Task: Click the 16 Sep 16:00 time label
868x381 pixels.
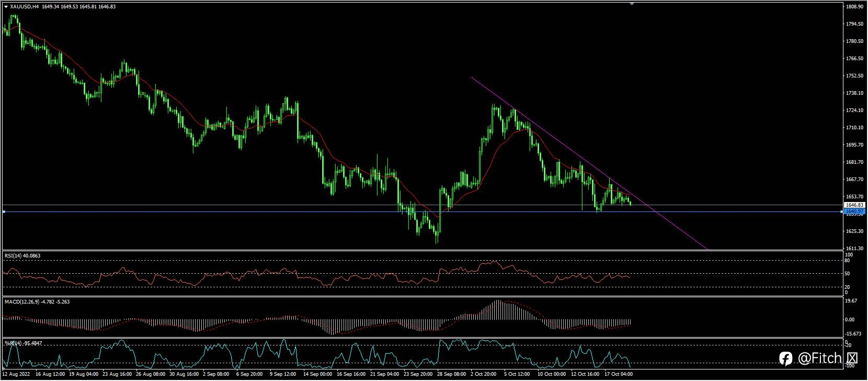Action: (351, 375)
